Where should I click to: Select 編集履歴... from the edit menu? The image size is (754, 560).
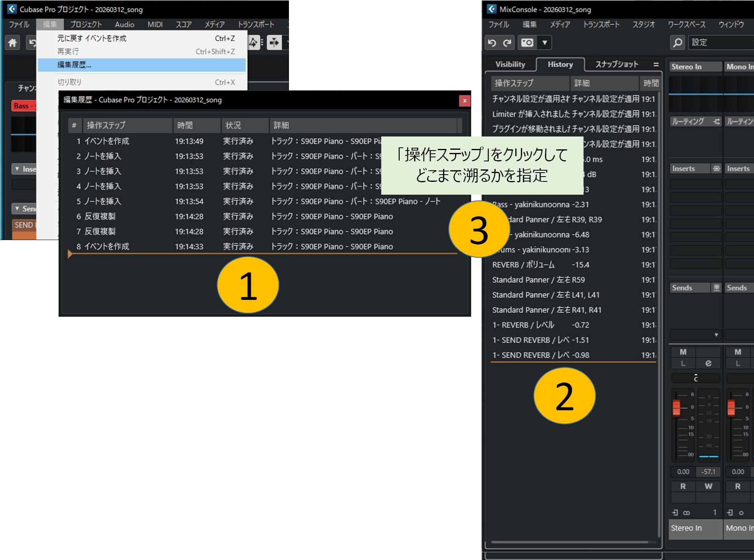coord(74,65)
